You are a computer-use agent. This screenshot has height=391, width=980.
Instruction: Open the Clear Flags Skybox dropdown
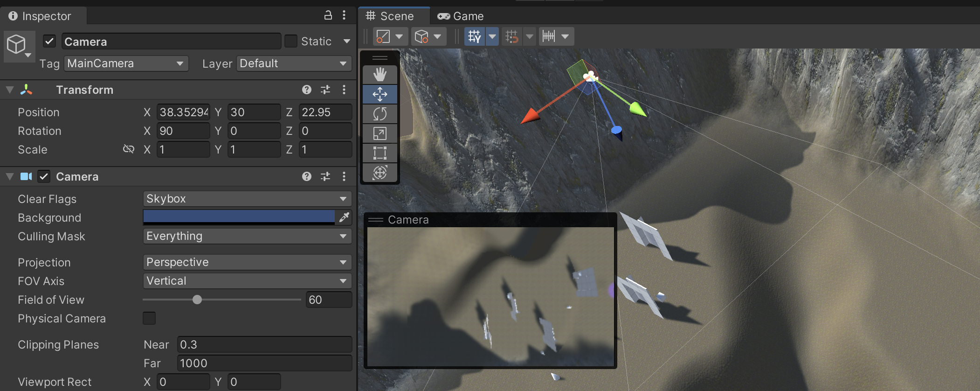247,199
